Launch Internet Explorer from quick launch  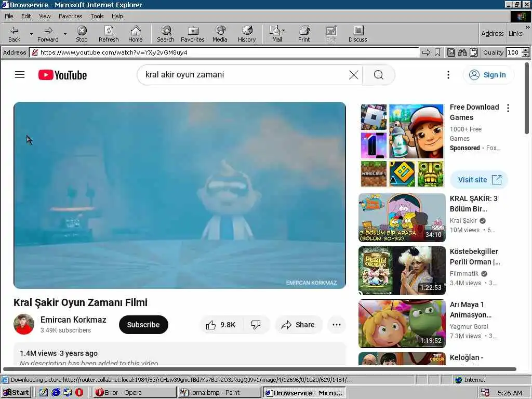pos(56,393)
